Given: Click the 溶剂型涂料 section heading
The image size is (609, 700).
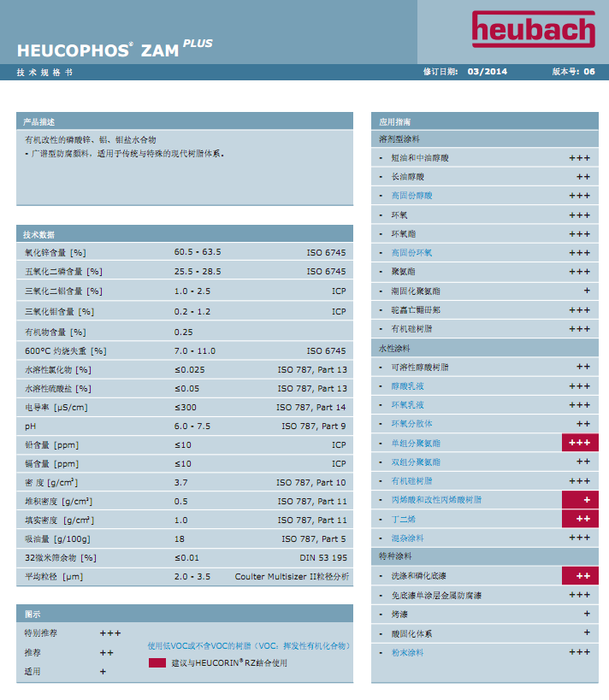Looking at the screenshot, I should click(x=399, y=138).
